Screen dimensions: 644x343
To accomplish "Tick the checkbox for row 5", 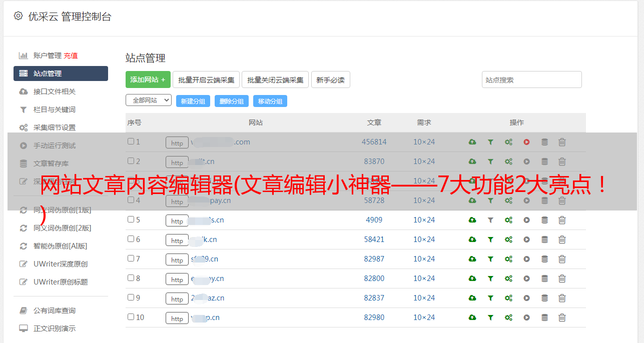I will pyautogui.click(x=131, y=219).
